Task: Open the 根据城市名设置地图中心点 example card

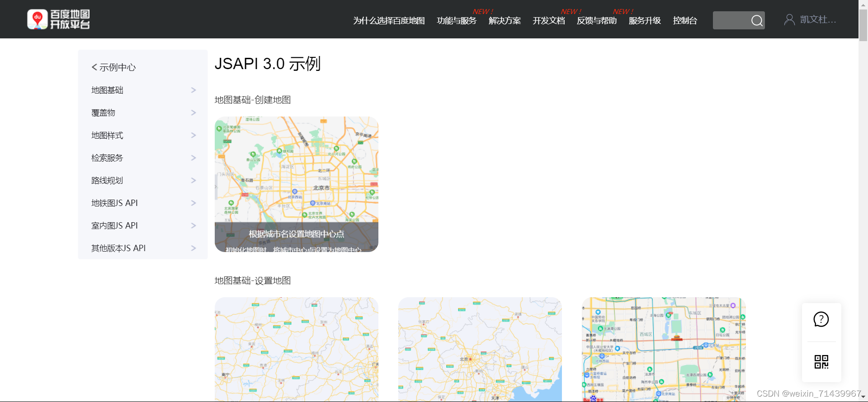Action: (x=297, y=184)
